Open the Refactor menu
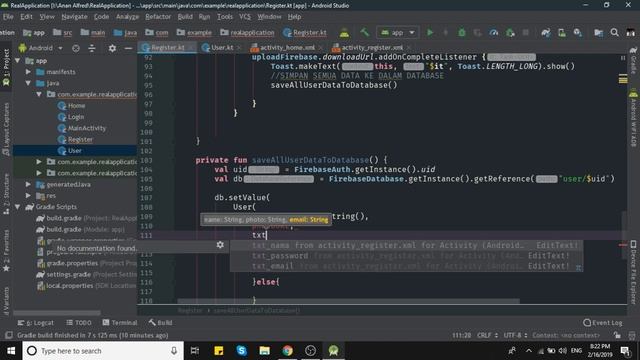This screenshot has width=640, height=360. [158, 17]
